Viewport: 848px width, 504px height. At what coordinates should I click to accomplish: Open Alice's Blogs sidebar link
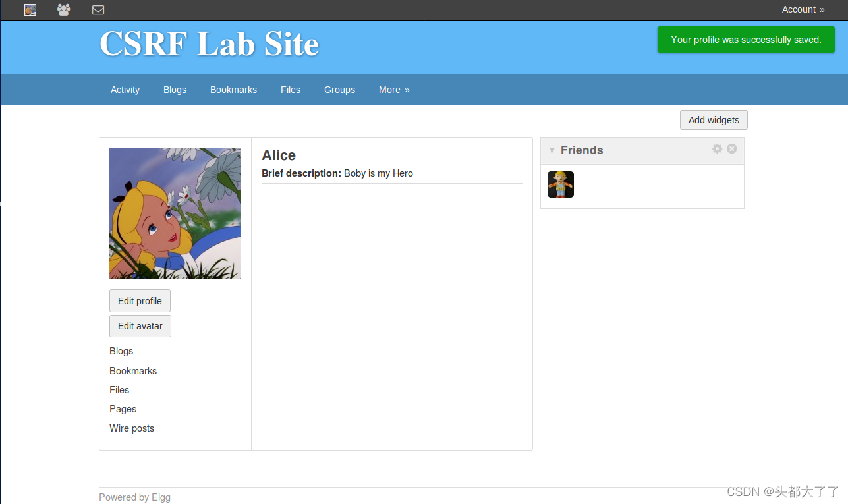(121, 351)
